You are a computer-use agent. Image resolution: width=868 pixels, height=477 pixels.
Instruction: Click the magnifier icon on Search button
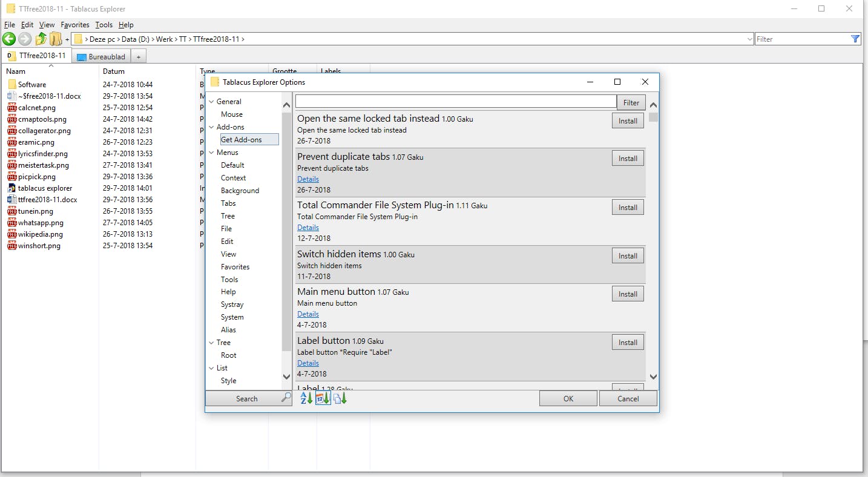pyautogui.click(x=286, y=398)
